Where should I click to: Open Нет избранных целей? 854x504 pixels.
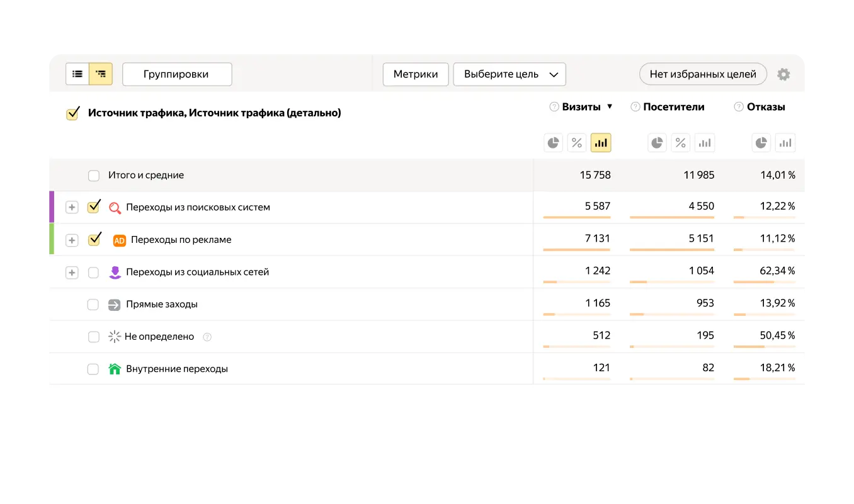(702, 74)
